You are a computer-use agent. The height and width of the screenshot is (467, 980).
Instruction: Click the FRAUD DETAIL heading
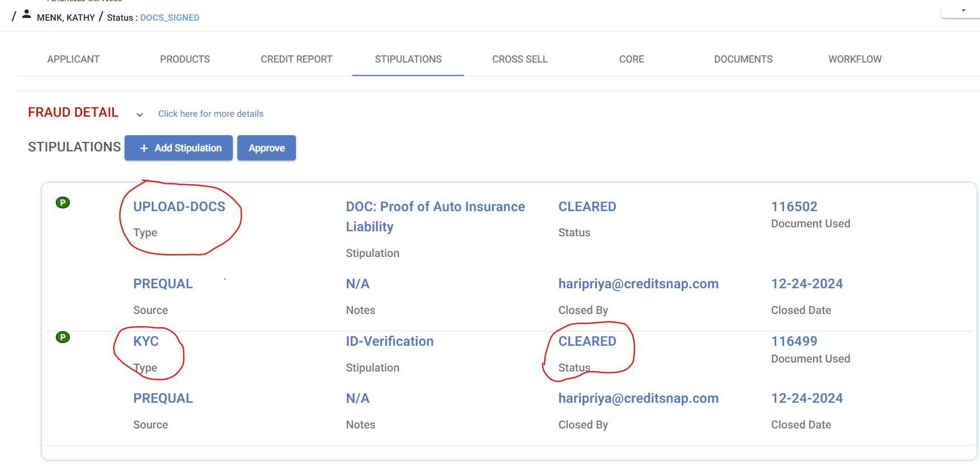[x=73, y=112]
